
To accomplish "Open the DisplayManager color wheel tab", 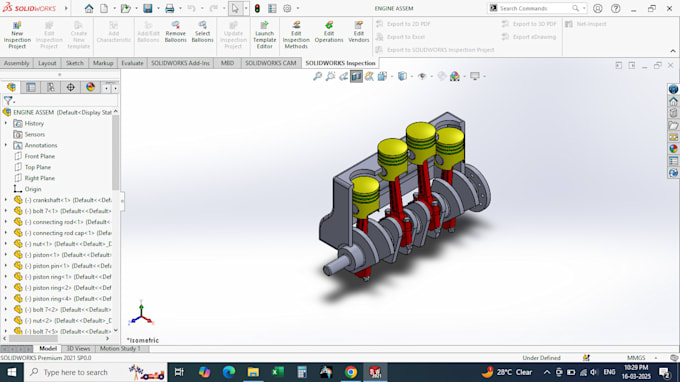I will tap(90, 87).
